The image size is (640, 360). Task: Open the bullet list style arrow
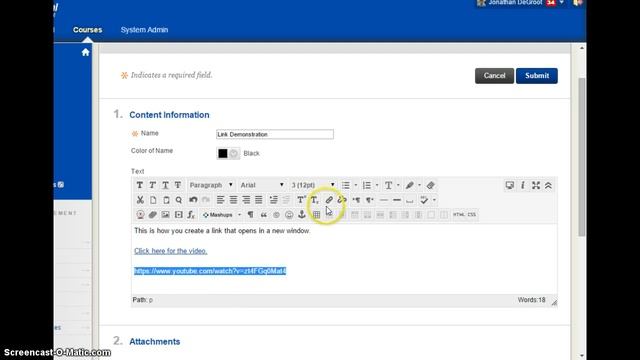(x=356, y=185)
